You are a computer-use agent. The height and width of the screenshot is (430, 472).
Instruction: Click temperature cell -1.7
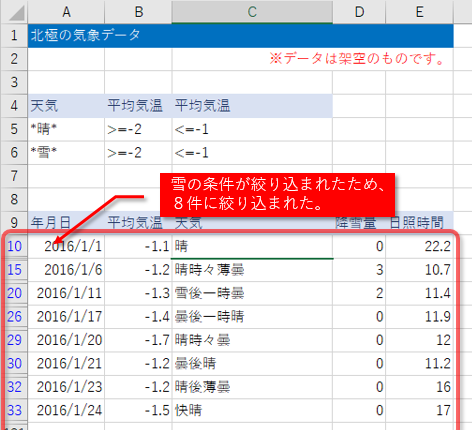click(138, 340)
